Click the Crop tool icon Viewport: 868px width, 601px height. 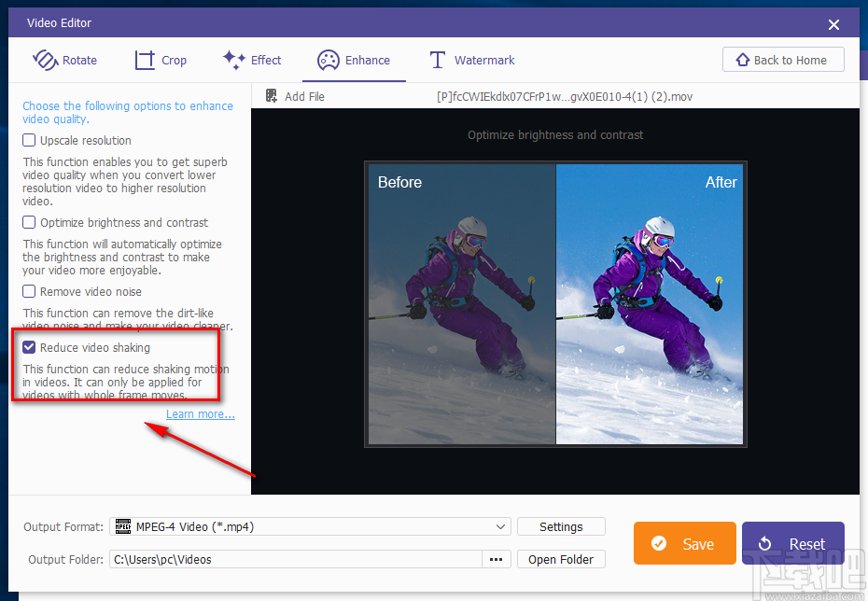tap(145, 60)
